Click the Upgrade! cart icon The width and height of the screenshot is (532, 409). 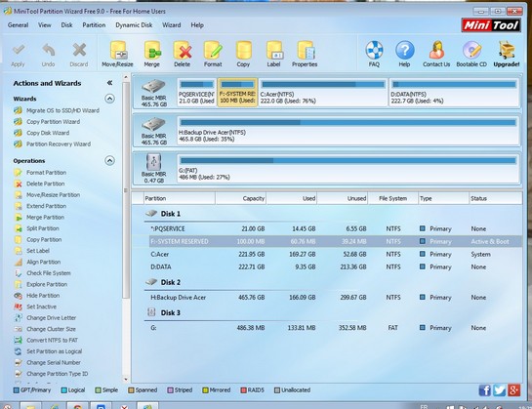click(507, 50)
